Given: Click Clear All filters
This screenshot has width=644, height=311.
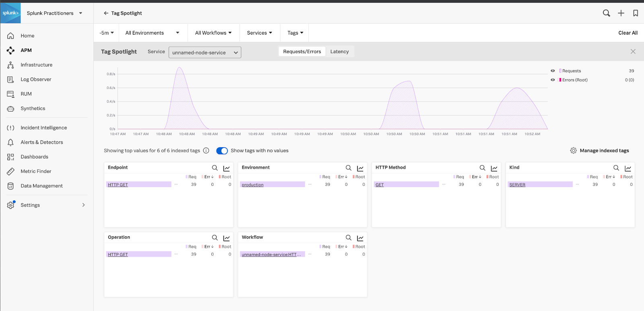Looking at the screenshot, I should coord(628,33).
